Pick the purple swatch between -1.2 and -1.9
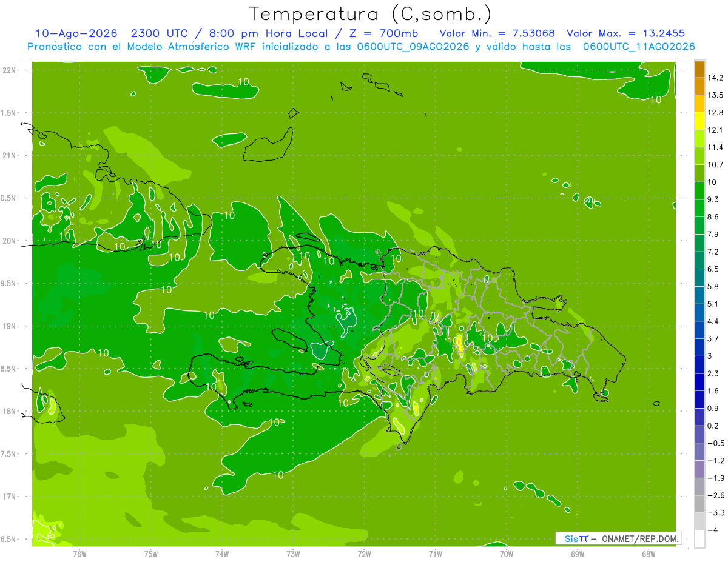The width and height of the screenshot is (728, 562). pos(699,469)
